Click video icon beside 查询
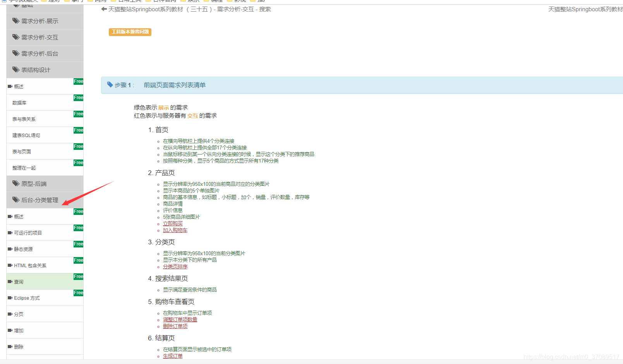Image resolution: width=623 pixels, height=364 pixels. tap(10, 282)
